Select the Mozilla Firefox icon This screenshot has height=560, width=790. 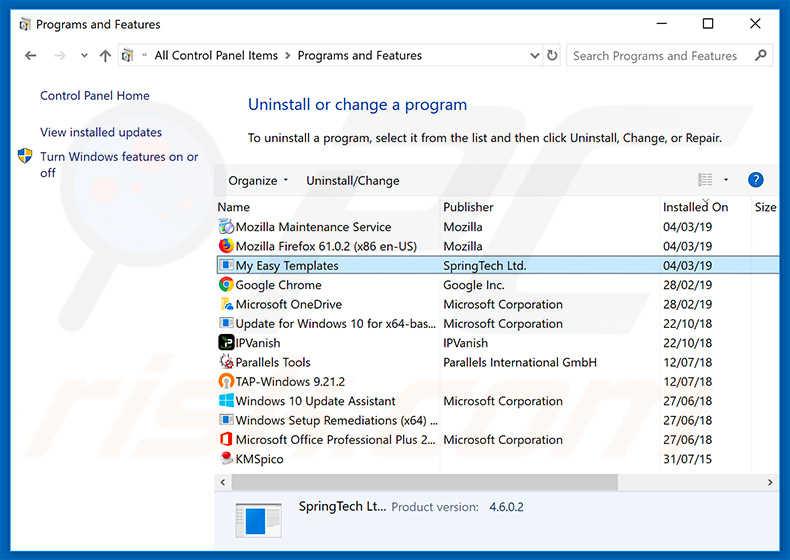(x=226, y=245)
